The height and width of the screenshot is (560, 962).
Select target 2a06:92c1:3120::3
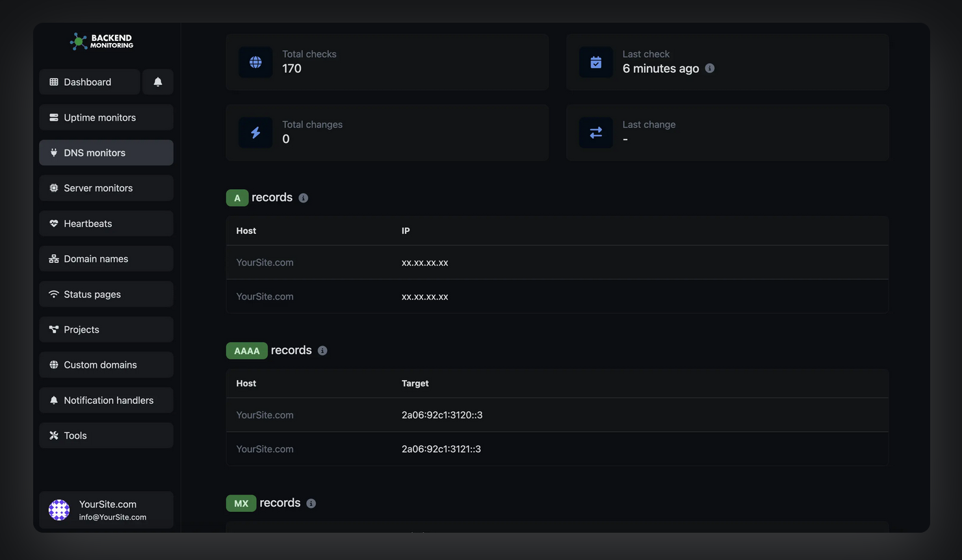(442, 415)
